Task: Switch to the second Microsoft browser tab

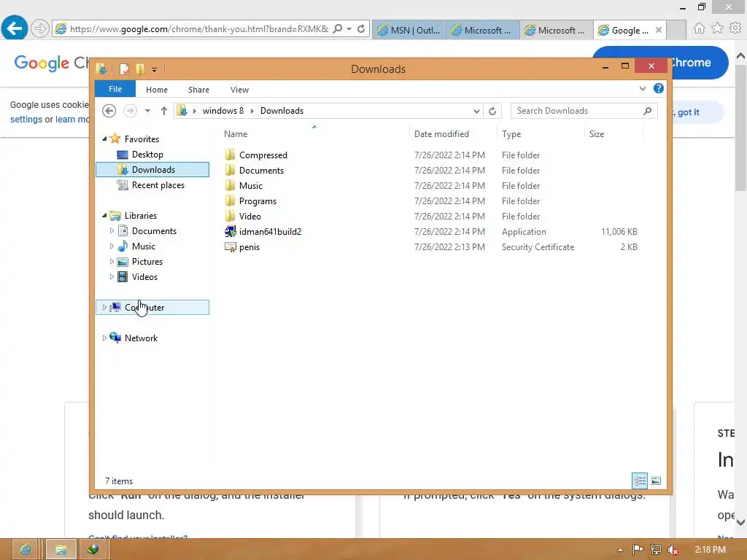Action: (556, 30)
